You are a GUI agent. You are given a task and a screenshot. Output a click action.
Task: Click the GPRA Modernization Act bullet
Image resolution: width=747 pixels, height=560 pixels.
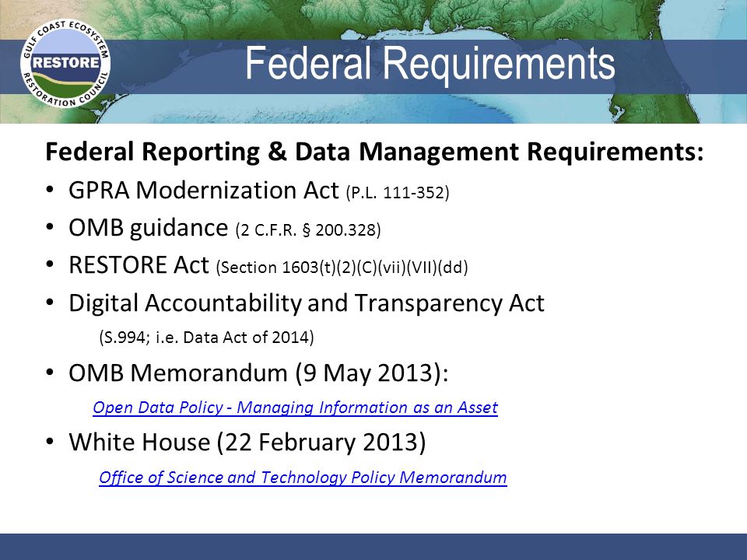coord(203,191)
